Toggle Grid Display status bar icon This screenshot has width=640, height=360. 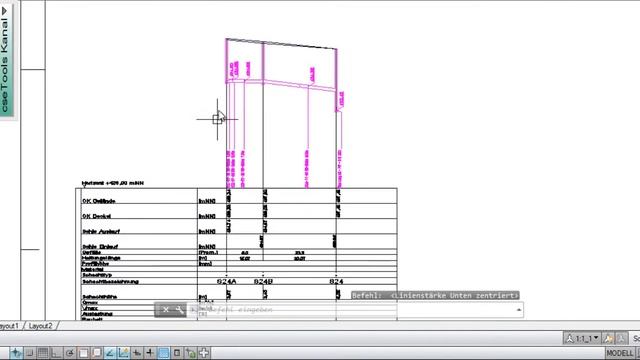[x=43, y=353]
